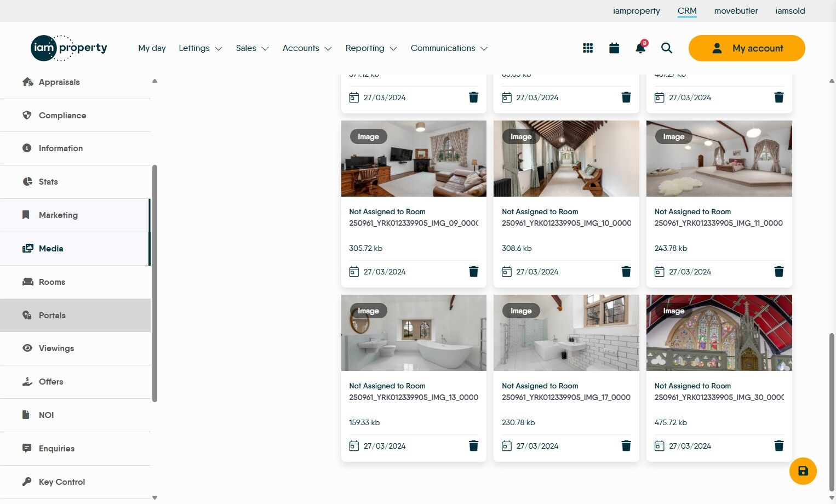Switch to the CRM top link
836x504 pixels.
pyautogui.click(x=687, y=11)
